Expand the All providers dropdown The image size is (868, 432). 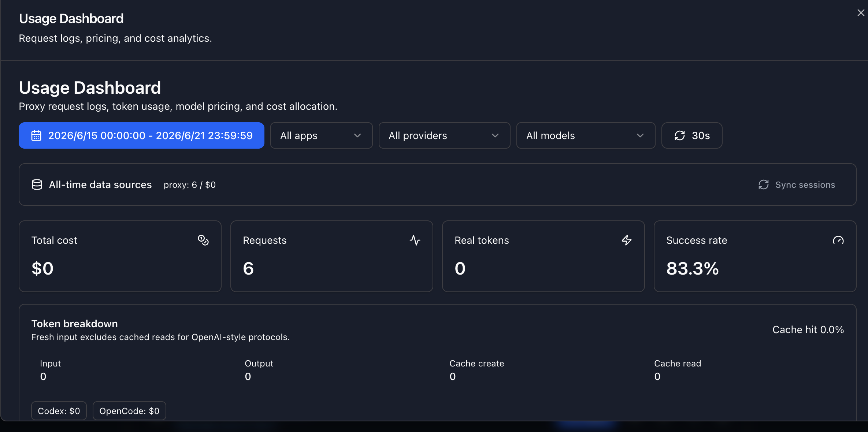coord(444,135)
